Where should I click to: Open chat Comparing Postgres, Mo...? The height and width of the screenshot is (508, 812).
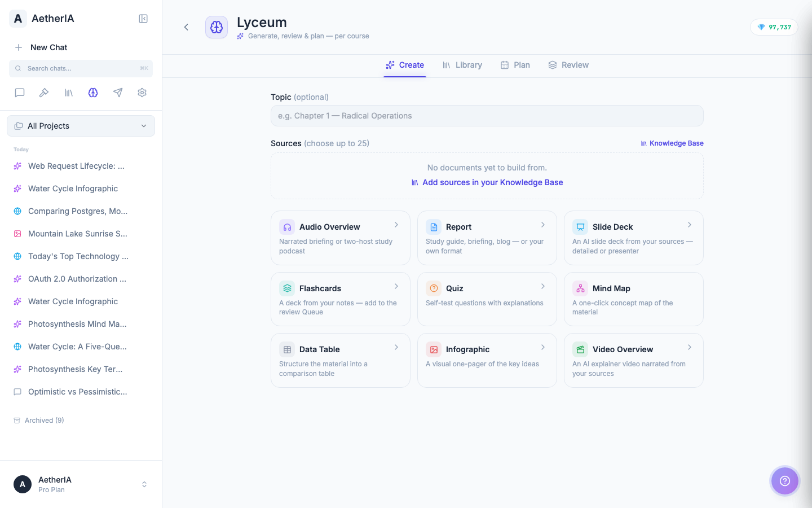coord(81,211)
